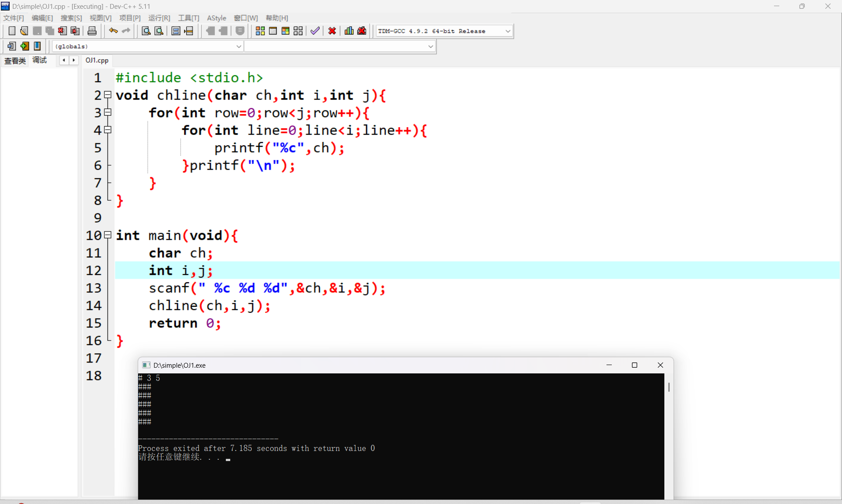This screenshot has width=842, height=504.
Task: Click the Profile analysis bar chart icon
Action: [349, 31]
